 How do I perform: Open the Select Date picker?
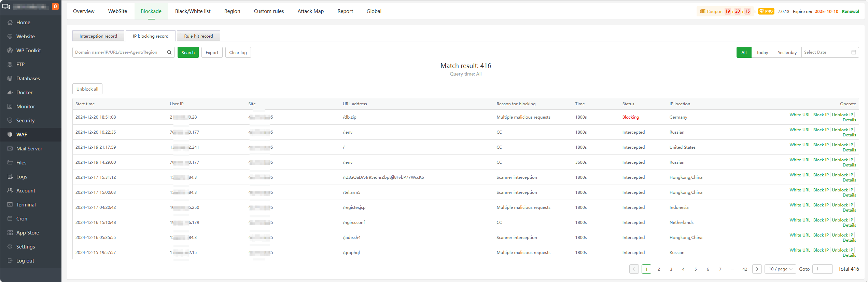pyautogui.click(x=826, y=52)
